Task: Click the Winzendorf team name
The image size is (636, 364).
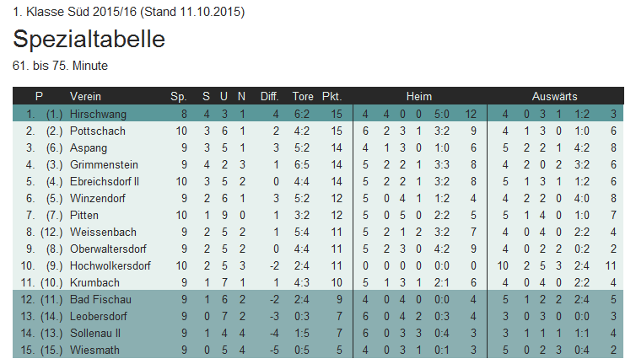Action: (x=97, y=198)
